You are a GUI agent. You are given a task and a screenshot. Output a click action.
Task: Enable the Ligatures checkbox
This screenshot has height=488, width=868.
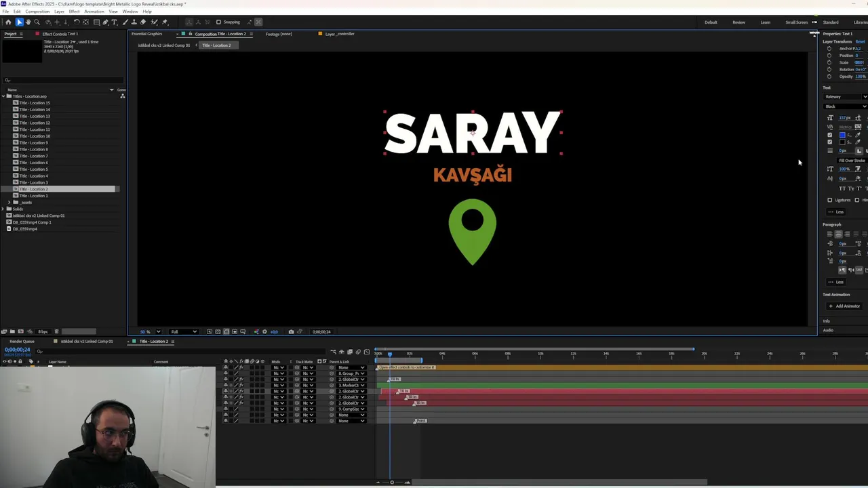pyautogui.click(x=830, y=200)
